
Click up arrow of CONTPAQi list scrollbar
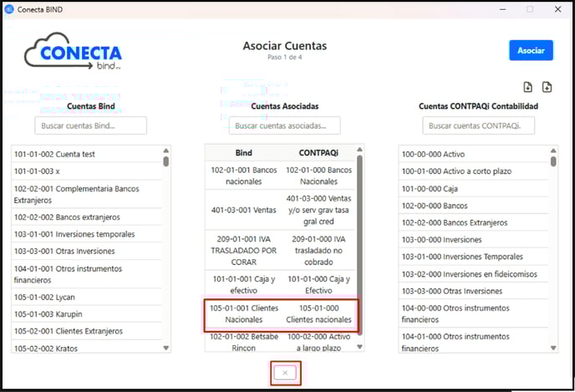(x=553, y=150)
